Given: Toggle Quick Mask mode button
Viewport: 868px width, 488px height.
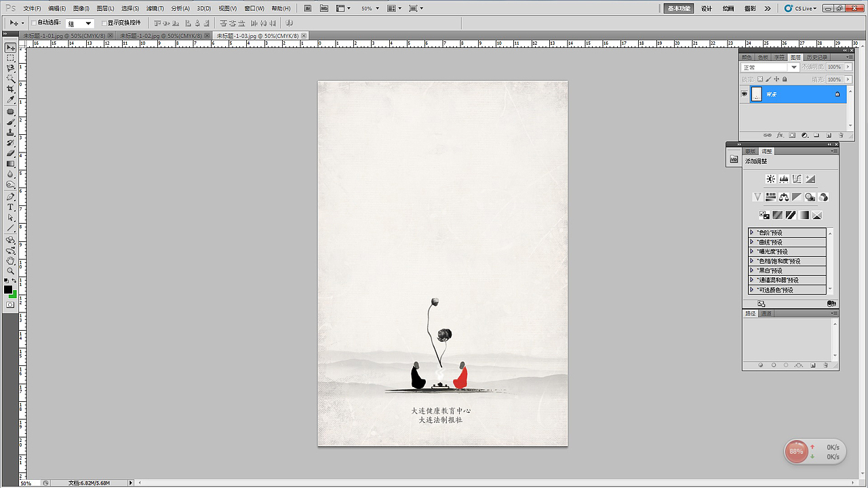Looking at the screenshot, I should 10,305.
